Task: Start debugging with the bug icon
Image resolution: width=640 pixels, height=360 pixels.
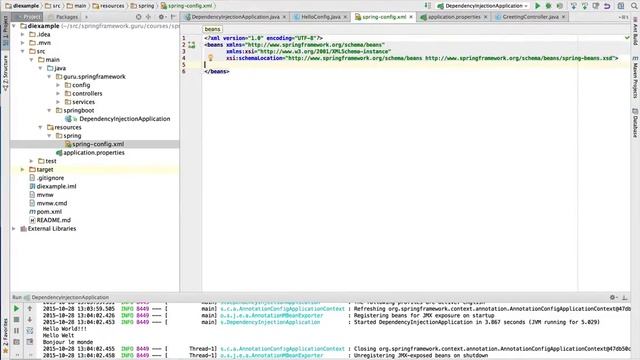Action: [549, 6]
